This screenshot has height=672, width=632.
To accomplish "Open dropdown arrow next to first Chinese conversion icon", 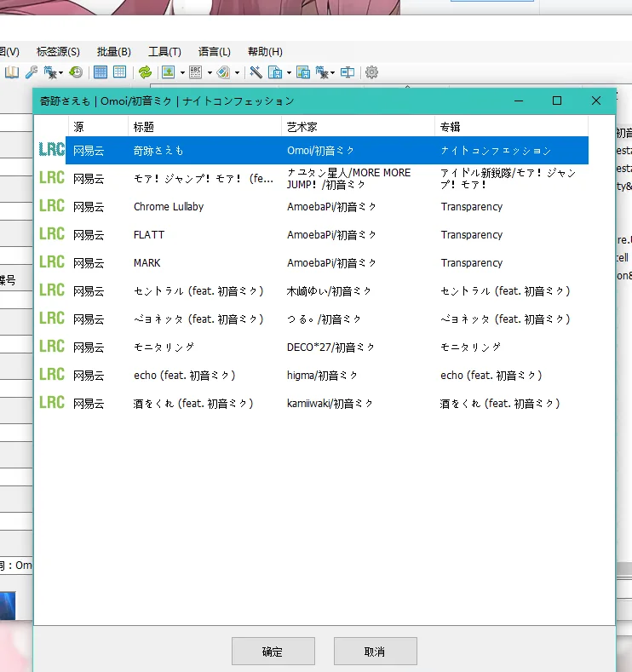I will 60,73.
